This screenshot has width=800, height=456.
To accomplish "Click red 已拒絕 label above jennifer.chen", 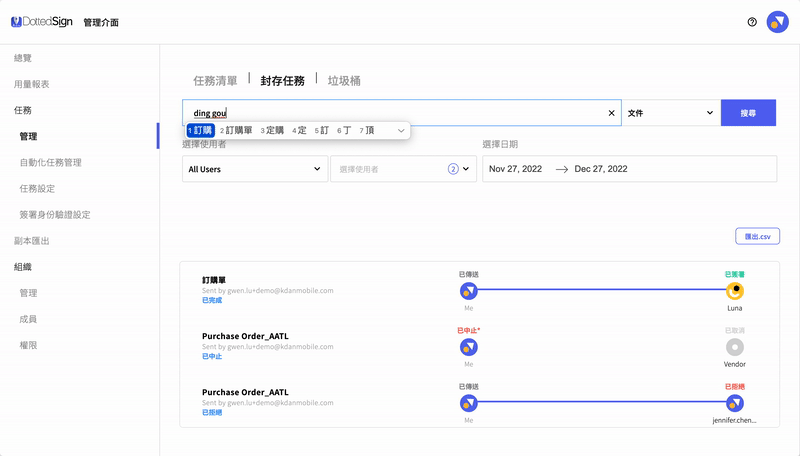I will pos(735,387).
